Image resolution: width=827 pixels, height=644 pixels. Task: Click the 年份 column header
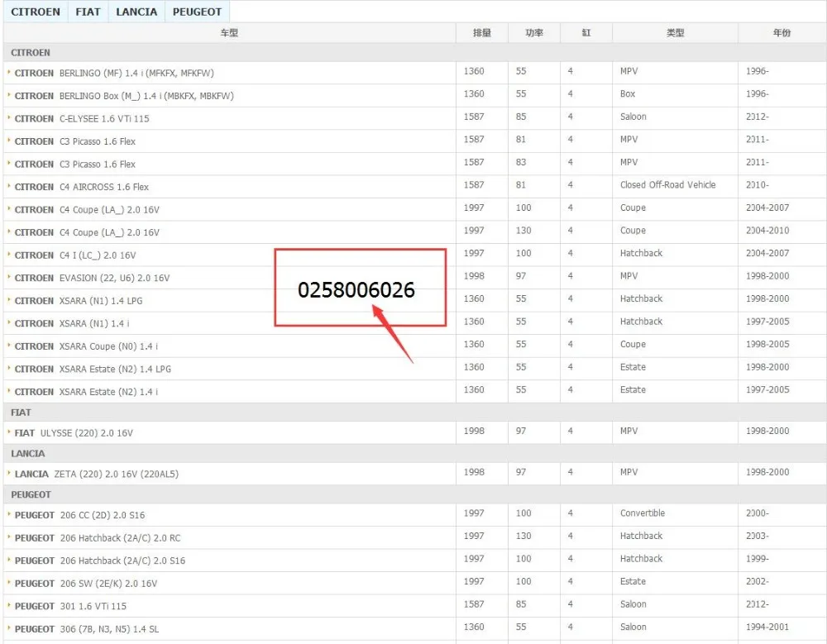coord(782,33)
